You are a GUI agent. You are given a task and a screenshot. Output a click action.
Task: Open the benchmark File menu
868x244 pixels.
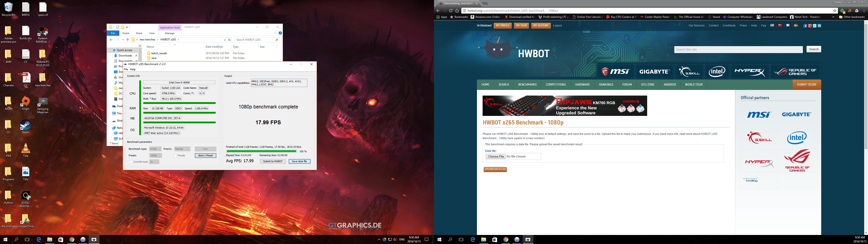pos(126,69)
